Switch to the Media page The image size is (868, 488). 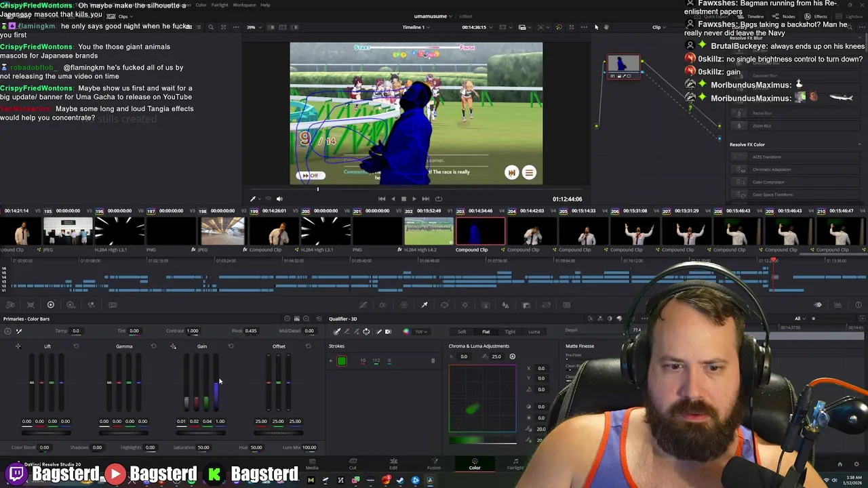click(312, 464)
